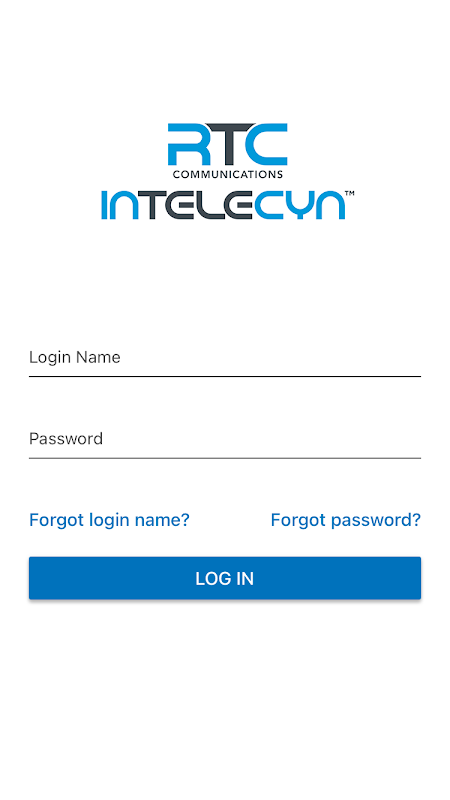Tap the Intelecyn wordmark logo

[x=228, y=205]
